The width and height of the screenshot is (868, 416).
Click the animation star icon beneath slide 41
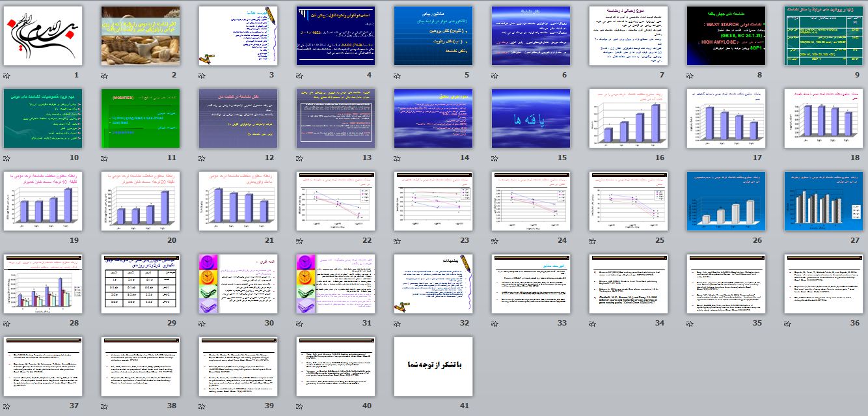(x=397, y=406)
